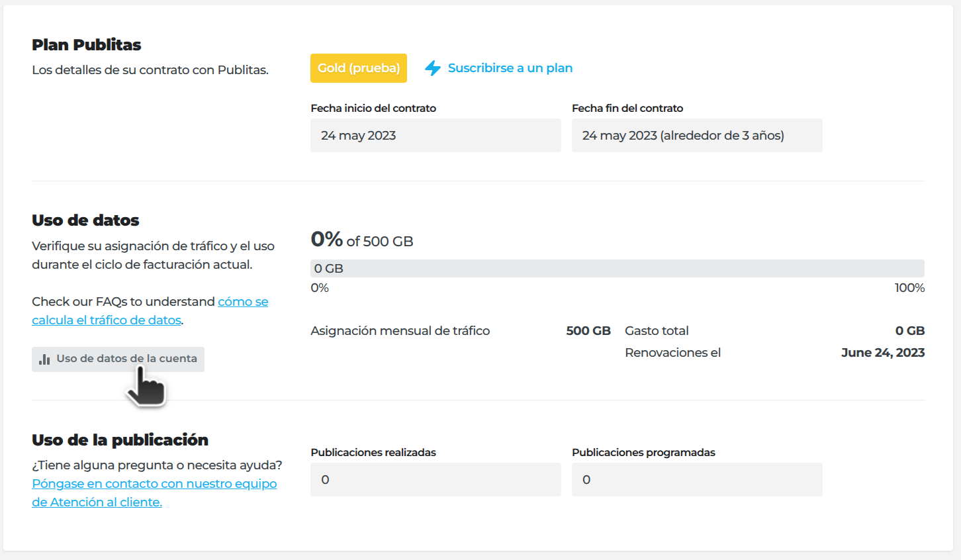The image size is (961, 560).
Task: Click the text Los detalles de su contrato con Publitas
Action: (x=150, y=70)
